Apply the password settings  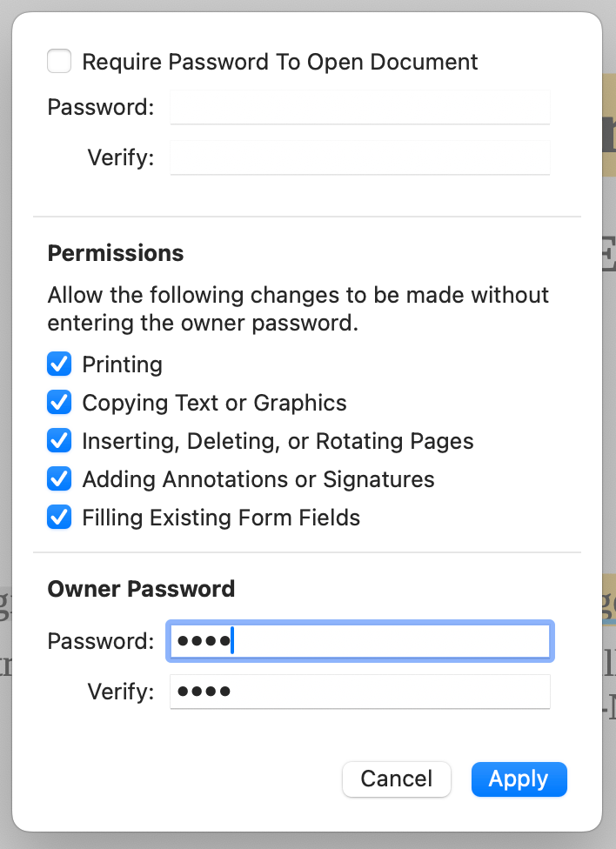pyautogui.click(x=519, y=779)
